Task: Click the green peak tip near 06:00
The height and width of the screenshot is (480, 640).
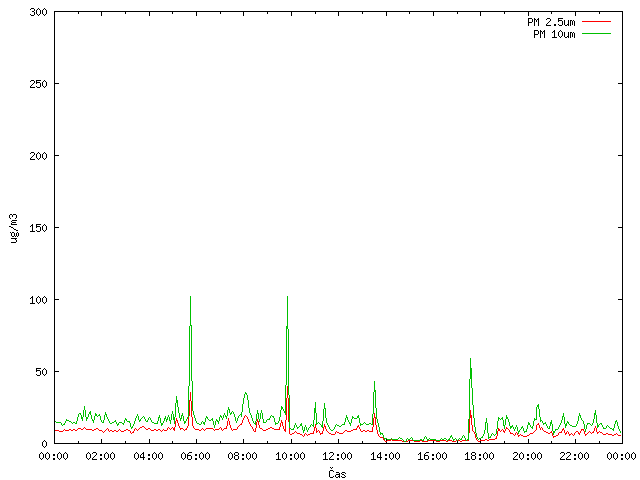Action: pyautogui.click(x=190, y=297)
